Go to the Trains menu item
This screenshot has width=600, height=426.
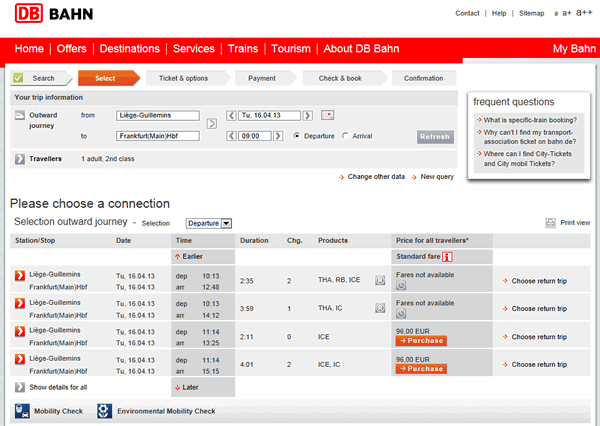242,49
